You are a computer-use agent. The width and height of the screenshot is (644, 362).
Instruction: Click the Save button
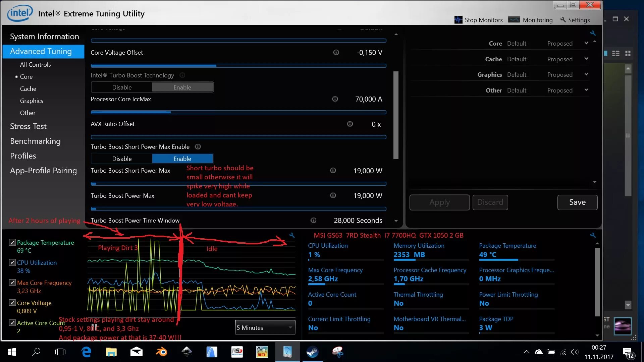click(577, 202)
